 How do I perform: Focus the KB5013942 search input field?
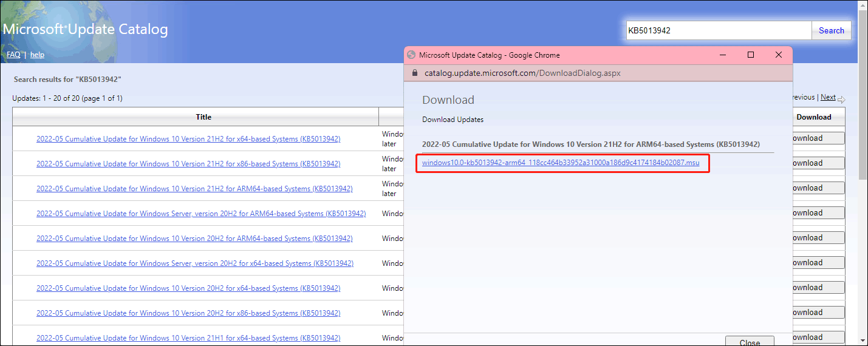(719, 30)
